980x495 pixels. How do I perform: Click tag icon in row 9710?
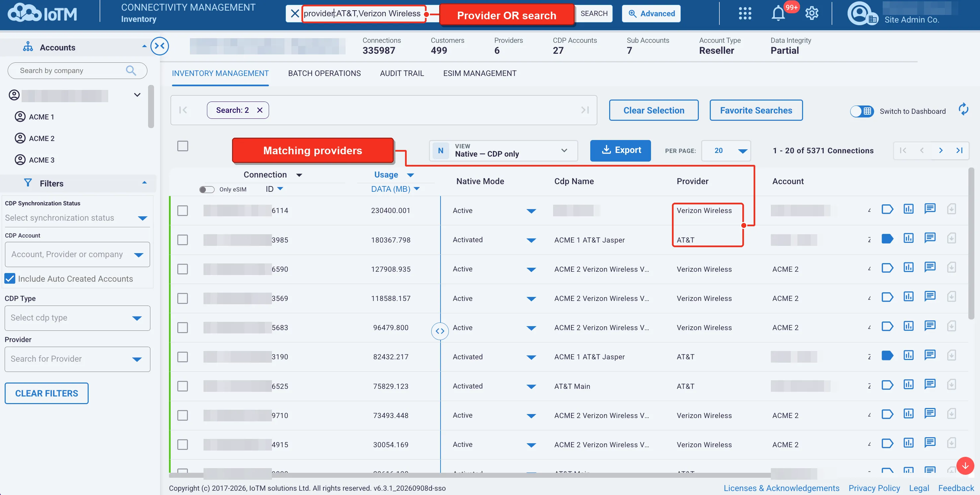click(x=887, y=414)
